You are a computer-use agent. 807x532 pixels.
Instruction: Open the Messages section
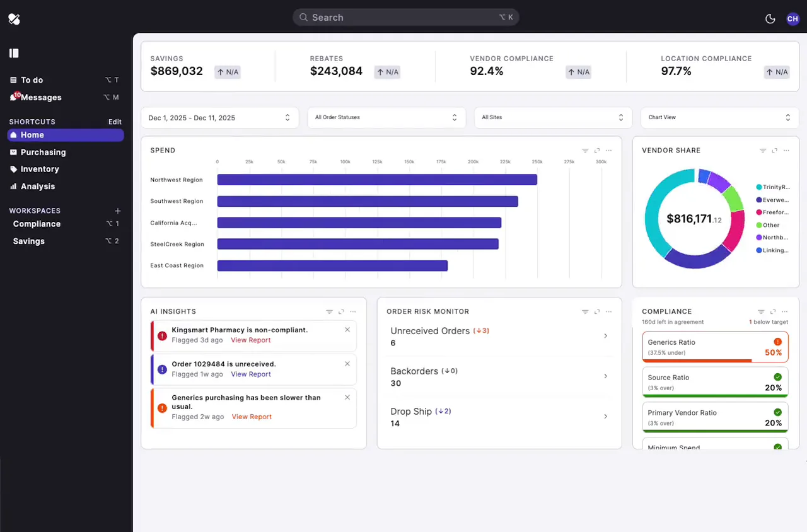pyautogui.click(x=66, y=97)
